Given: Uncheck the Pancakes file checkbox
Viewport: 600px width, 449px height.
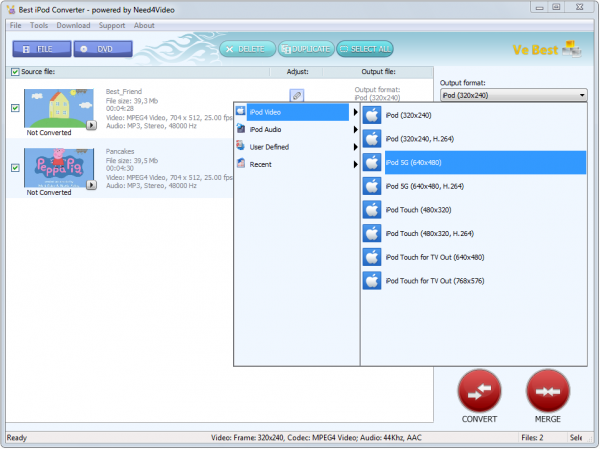Looking at the screenshot, I should [x=15, y=168].
